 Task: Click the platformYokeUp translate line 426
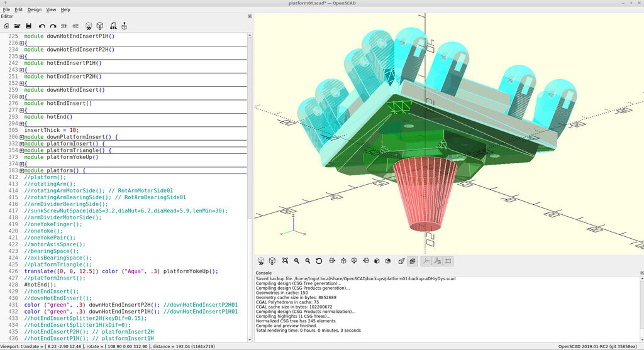(121, 271)
